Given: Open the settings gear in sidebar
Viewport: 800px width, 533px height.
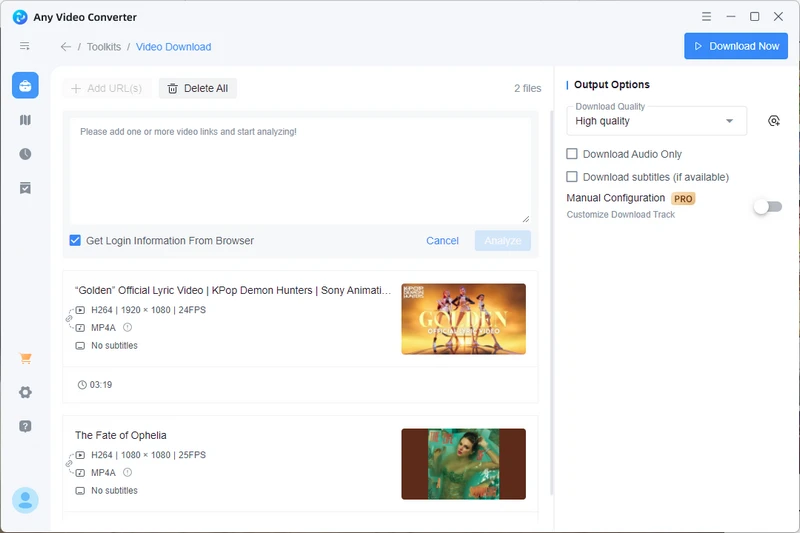Looking at the screenshot, I should [x=25, y=392].
